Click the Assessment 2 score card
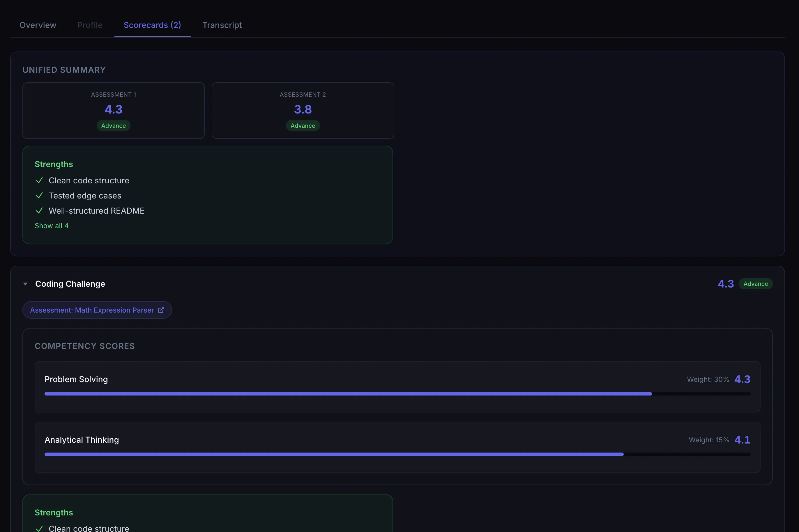Screen dimensions: 799x532 point(303,110)
